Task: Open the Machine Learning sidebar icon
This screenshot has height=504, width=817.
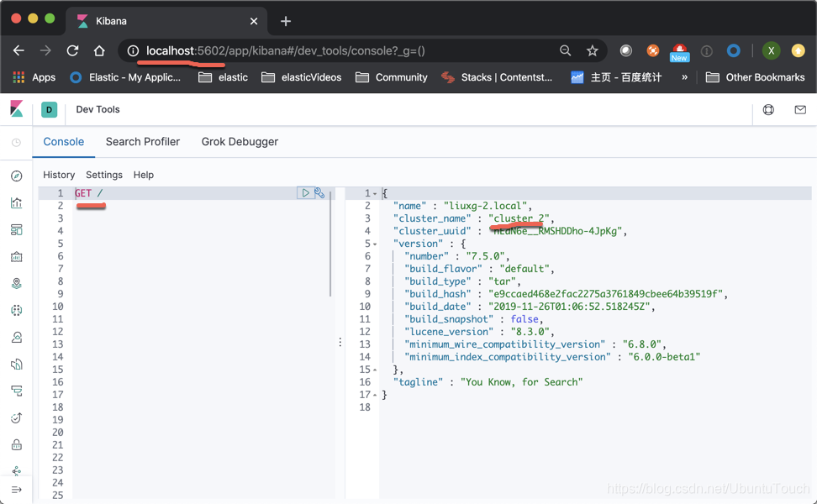Action: tap(17, 309)
